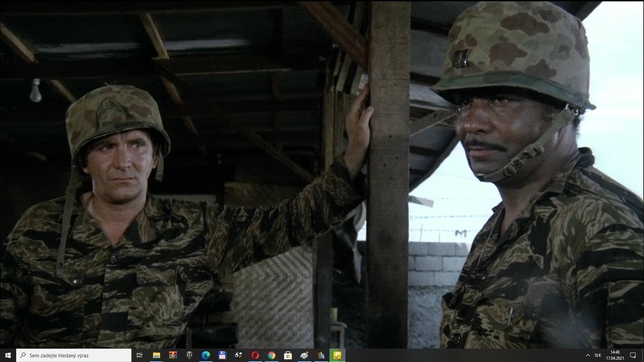Launch Opera browser from the taskbar
Viewport: 644px width, 362px height.
(x=255, y=355)
